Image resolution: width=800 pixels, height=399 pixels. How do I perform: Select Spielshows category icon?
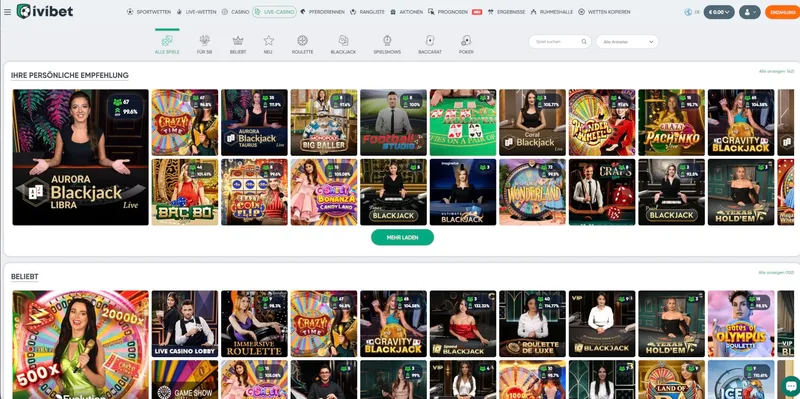pos(387,44)
